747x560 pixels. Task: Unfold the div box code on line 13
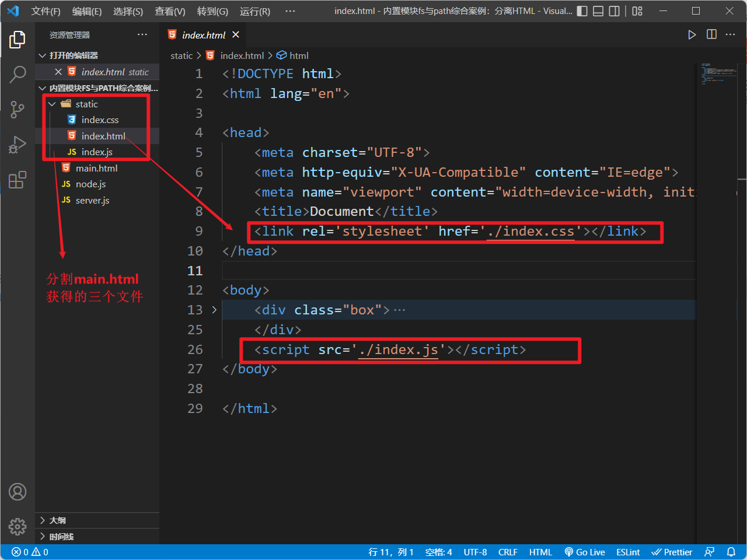(214, 310)
